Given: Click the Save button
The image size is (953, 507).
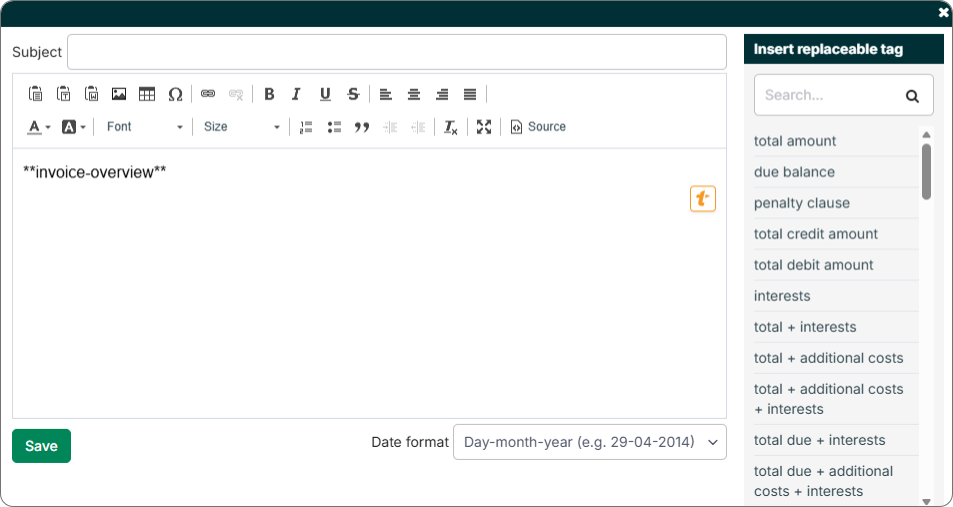Looking at the screenshot, I should tap(41, 446).
